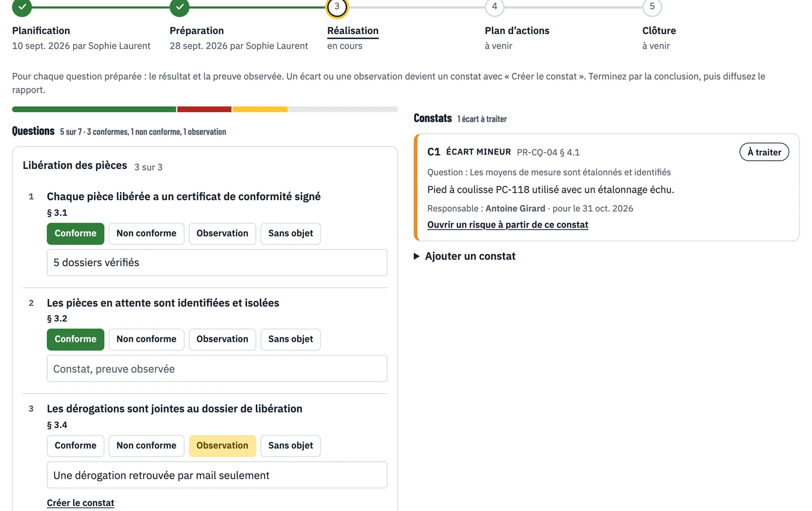Open the Réalisation step tab
The width and height of the screenshot is (812, 511).
coord(353,31)
